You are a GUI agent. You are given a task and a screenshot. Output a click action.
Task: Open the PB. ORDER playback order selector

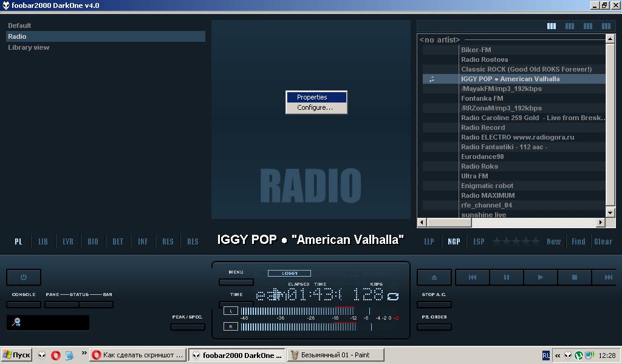coord(434,327)
